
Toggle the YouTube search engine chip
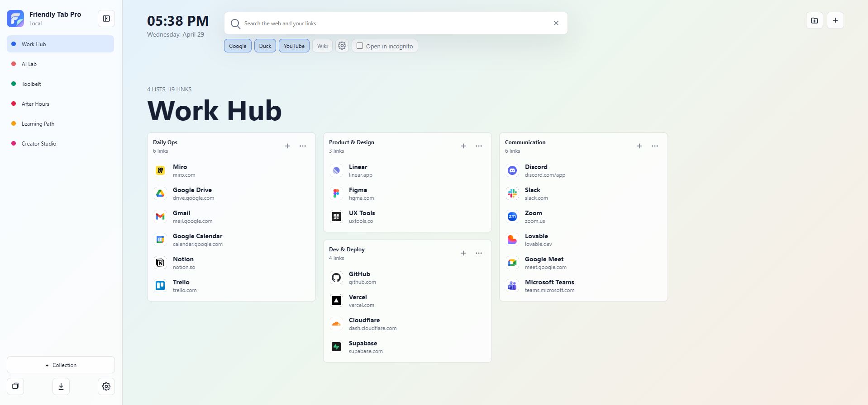point(294,46)
